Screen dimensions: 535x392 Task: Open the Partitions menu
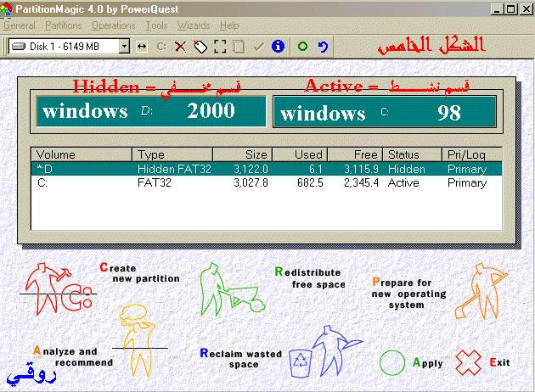tap(64, 25)
